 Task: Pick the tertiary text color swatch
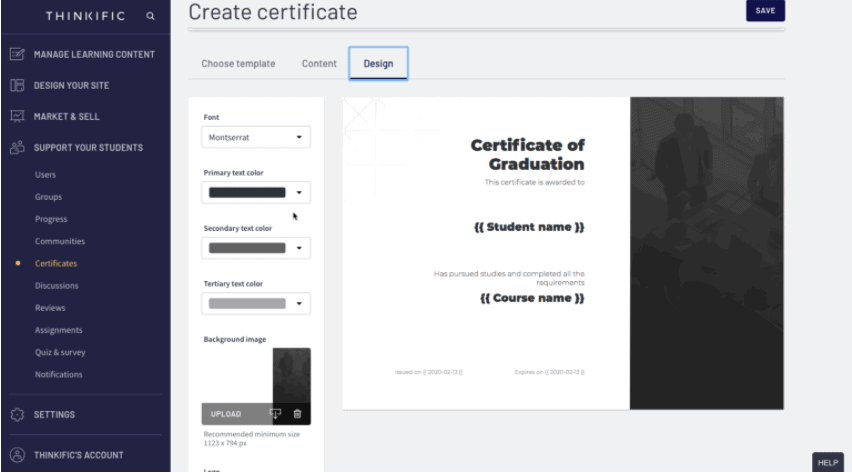click(247, 303)
